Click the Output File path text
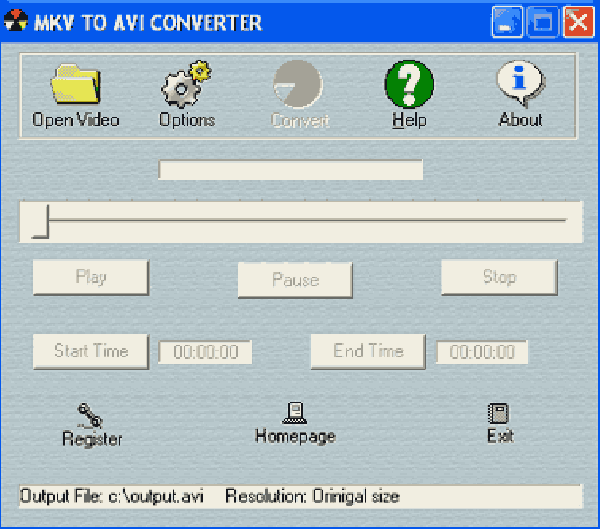 point(112,496)
